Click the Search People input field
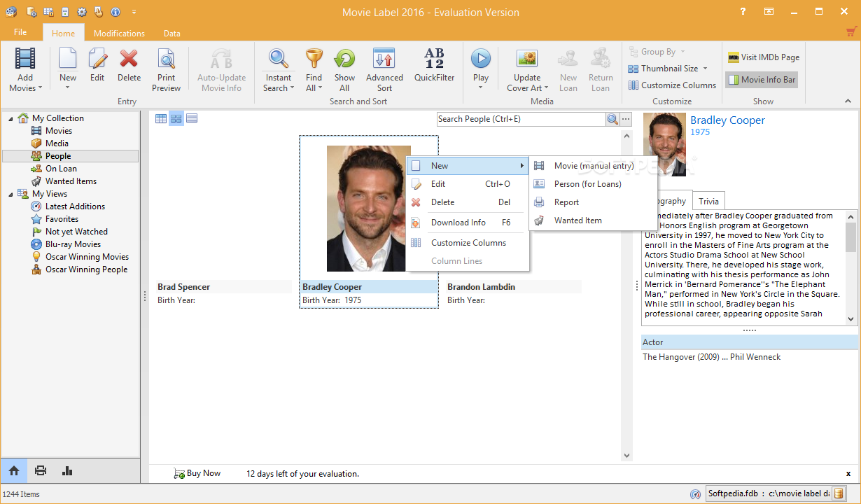 coord(521,119)
